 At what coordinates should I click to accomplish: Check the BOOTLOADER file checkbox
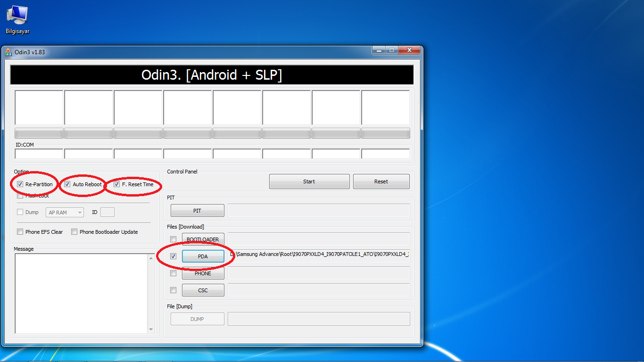173,239
